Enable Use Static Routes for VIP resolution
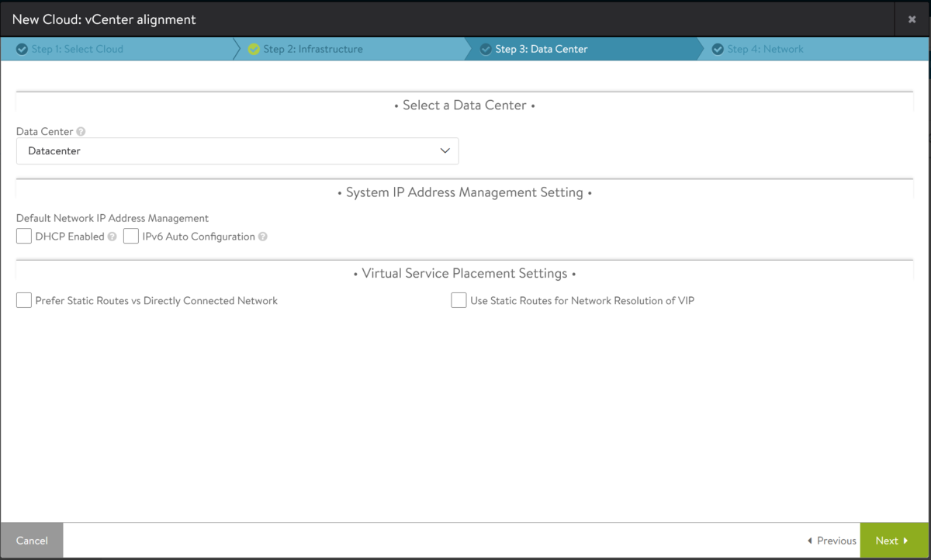The image size is (931, 560). pyautogui.click(x=459, y=300)
